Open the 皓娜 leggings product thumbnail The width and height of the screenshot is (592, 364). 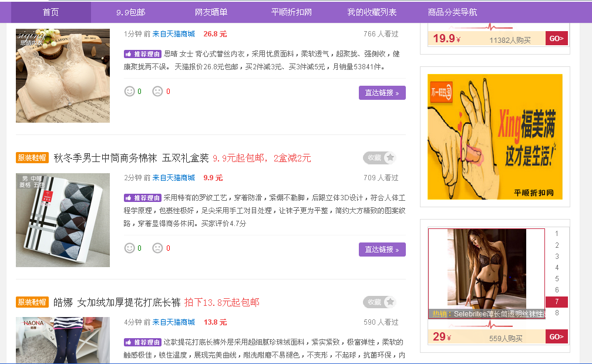click(x=63, y=340)
